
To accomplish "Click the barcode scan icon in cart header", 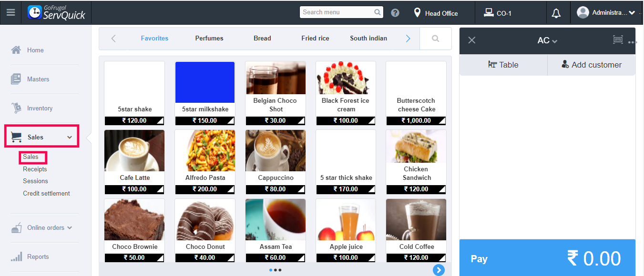I will coord(618,40).
